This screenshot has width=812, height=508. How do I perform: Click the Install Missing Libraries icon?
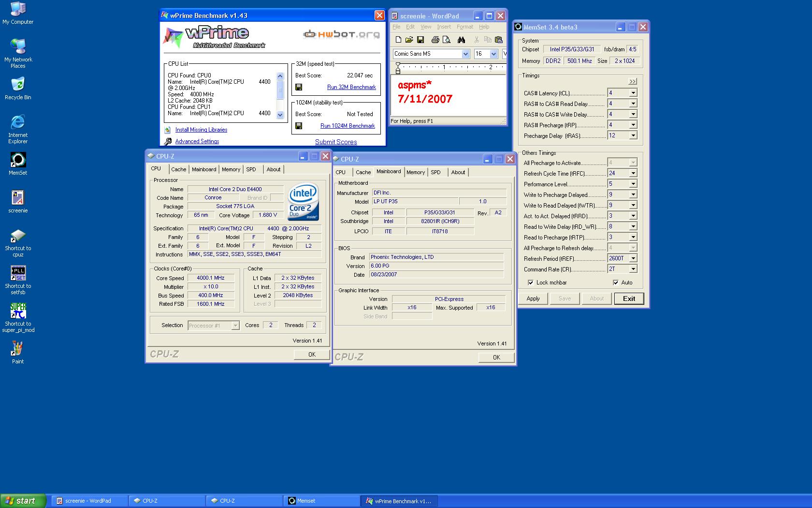(x=167, y=130)
